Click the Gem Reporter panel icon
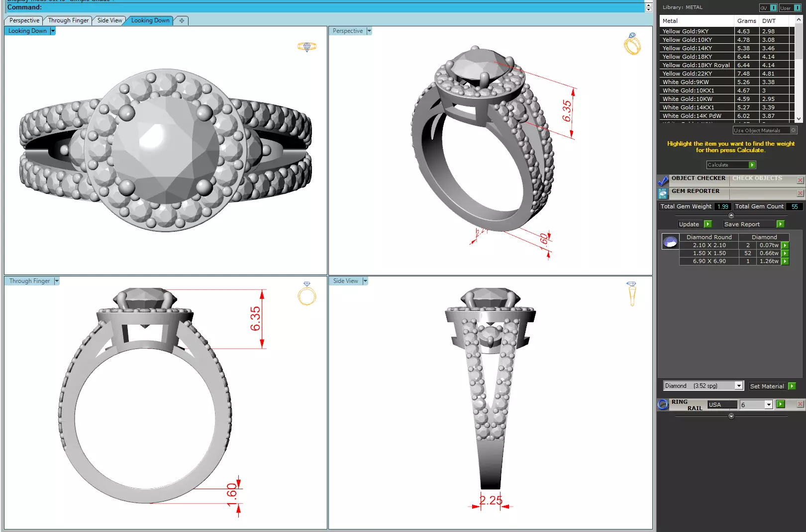The image size is (806, 532). point(663,193)
